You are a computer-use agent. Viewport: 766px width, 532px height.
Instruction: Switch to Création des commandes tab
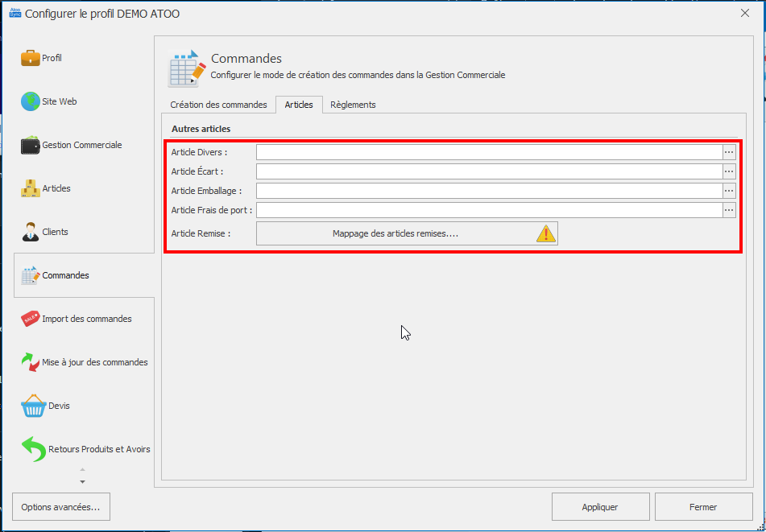(x=218, y=105)
